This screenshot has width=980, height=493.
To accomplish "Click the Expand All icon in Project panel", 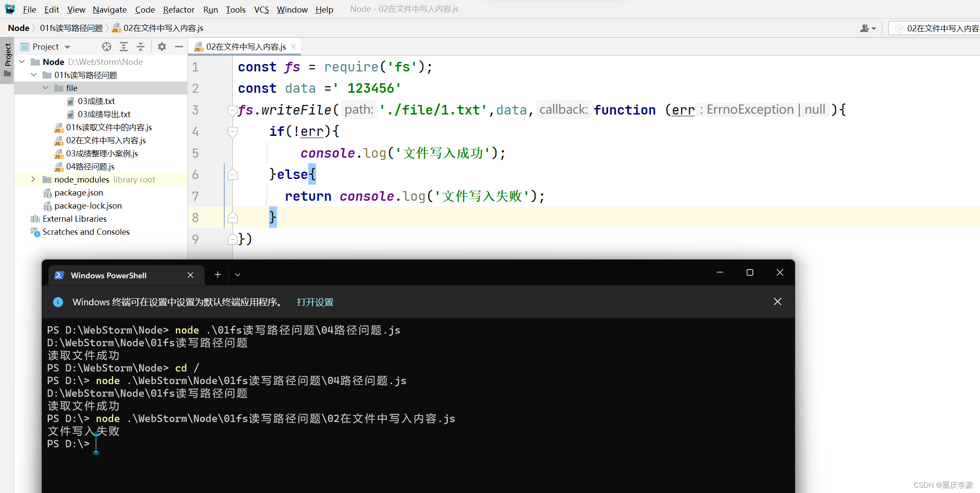I will [124, 47].
